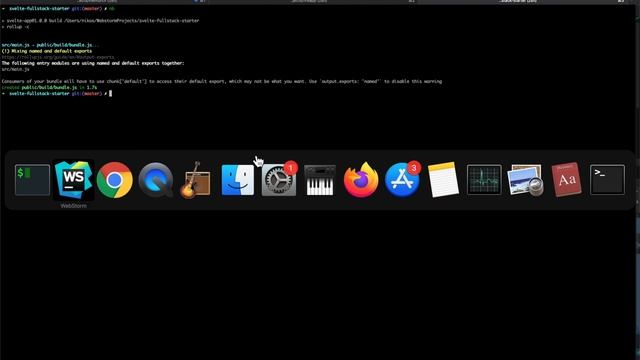Click the rollupjs.org output-exports link in the terminal
640x360 pixels.
coord(58,57)
